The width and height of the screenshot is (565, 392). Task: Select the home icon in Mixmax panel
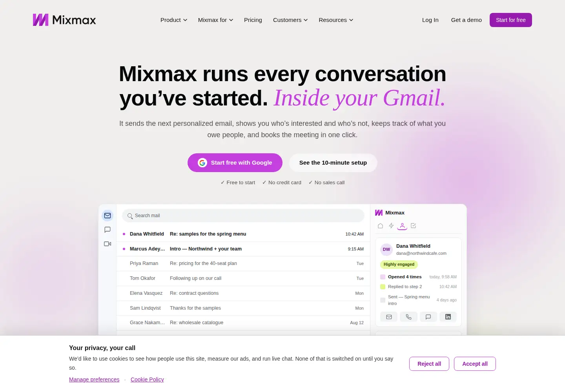(380, 226)
